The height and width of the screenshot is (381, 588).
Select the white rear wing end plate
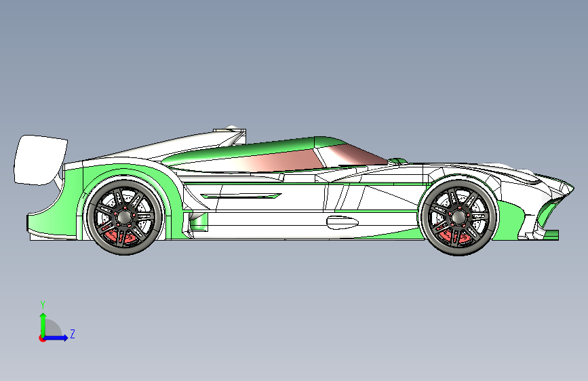tap(40, 160)
